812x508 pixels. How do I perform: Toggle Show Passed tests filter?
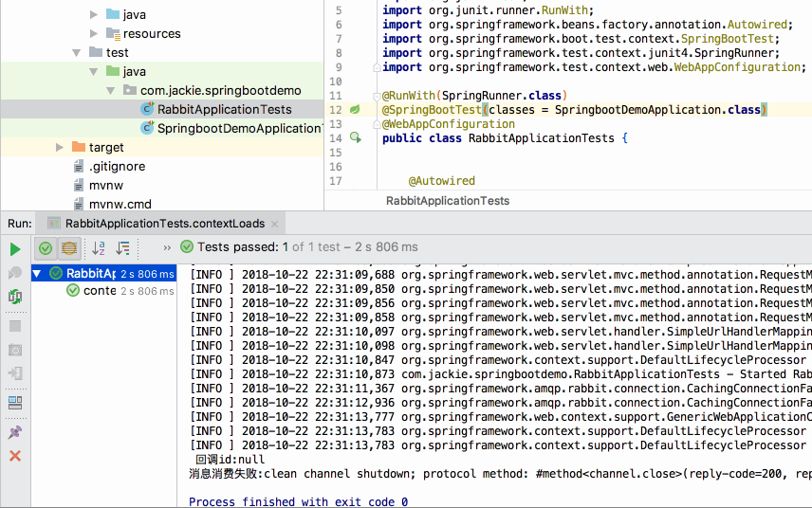45,248
